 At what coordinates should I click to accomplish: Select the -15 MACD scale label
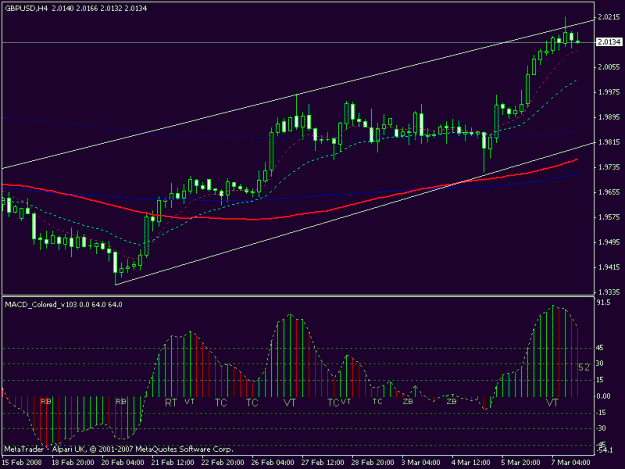tap(601, 413)
